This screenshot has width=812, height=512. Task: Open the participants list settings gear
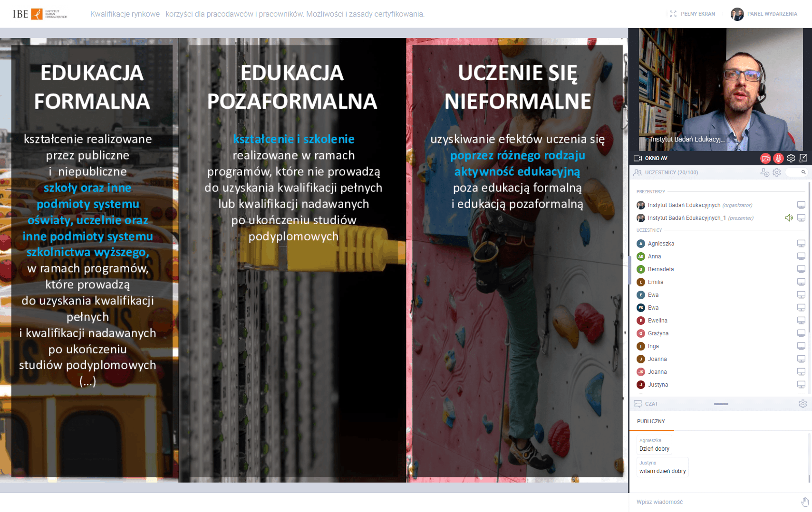click(x=777, y=172)
